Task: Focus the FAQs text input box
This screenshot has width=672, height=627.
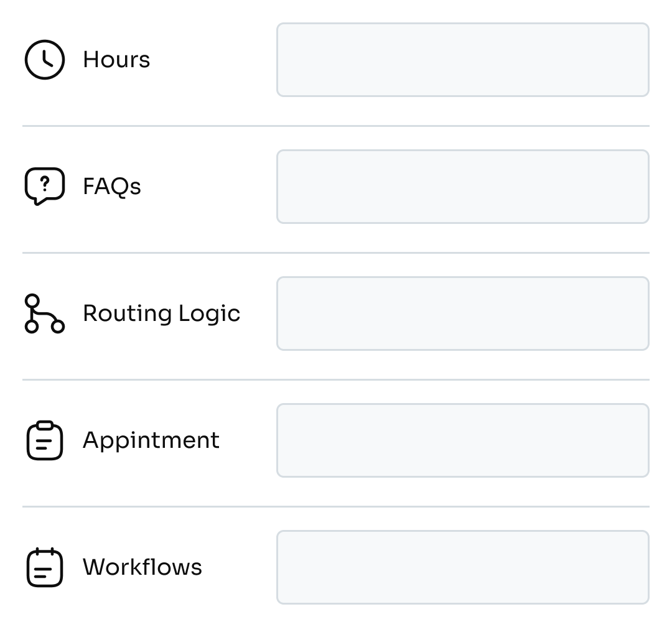Action: click(463, 186)
